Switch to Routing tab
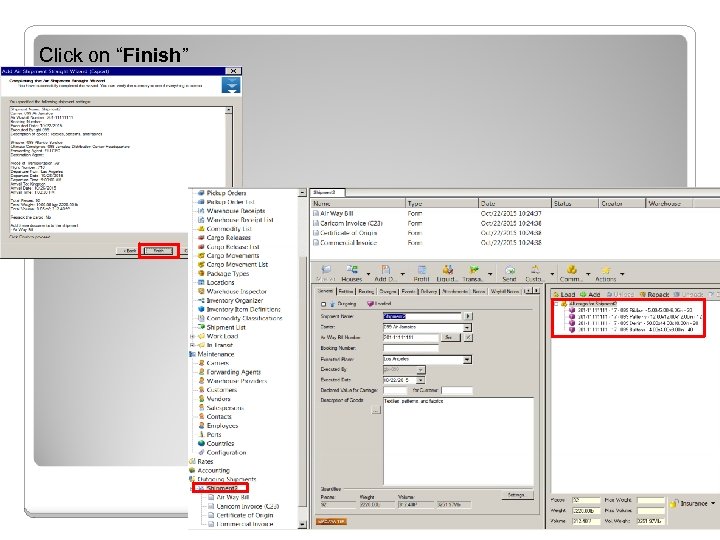 tap(366, 291)
